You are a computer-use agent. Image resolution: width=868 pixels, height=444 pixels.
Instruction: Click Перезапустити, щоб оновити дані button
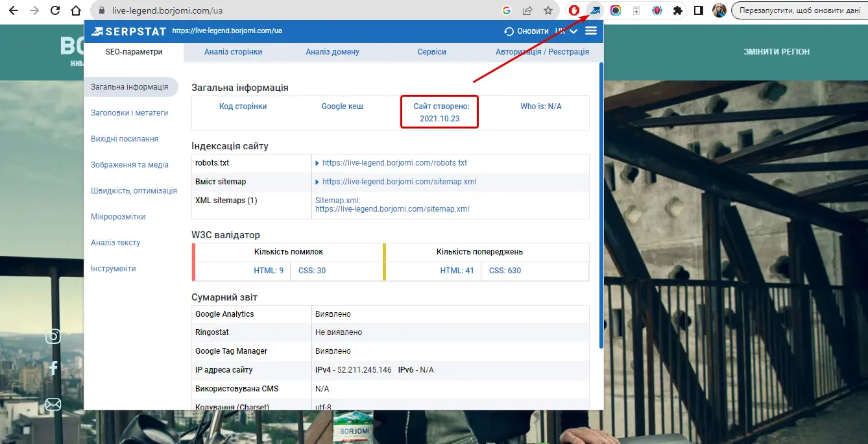coord(799,10)
